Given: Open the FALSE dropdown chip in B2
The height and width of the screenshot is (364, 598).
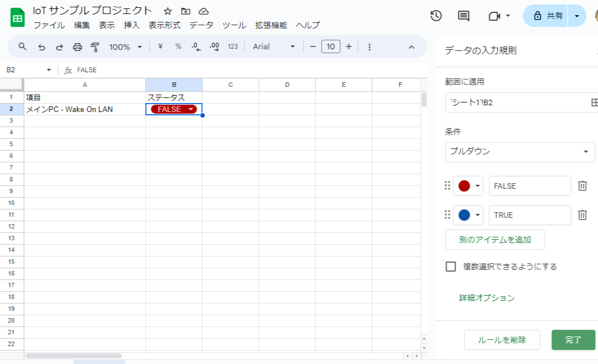Looking at the screenshot, I should coord(174,109).
